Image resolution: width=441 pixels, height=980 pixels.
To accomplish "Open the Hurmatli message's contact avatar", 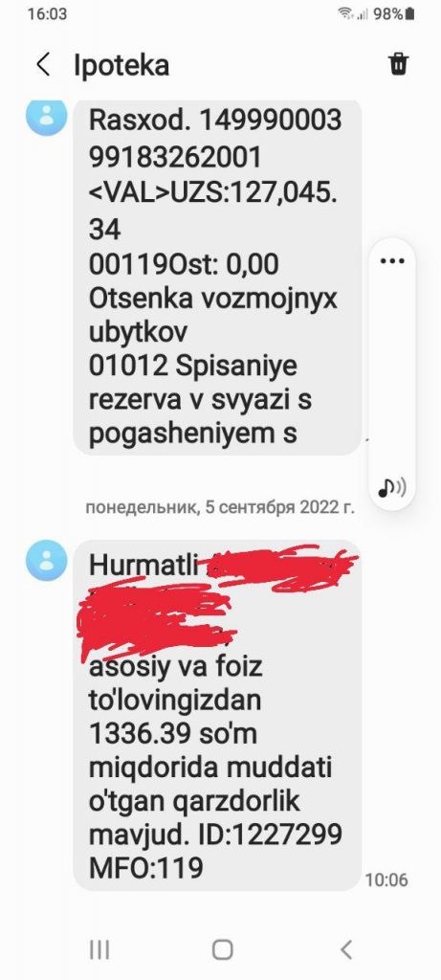I will [46, 561].
